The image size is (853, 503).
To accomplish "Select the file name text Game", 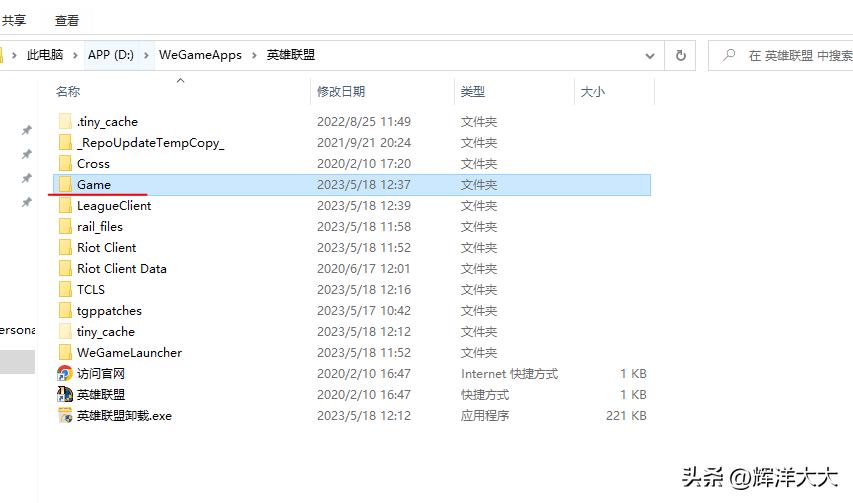I will (94, 185).
